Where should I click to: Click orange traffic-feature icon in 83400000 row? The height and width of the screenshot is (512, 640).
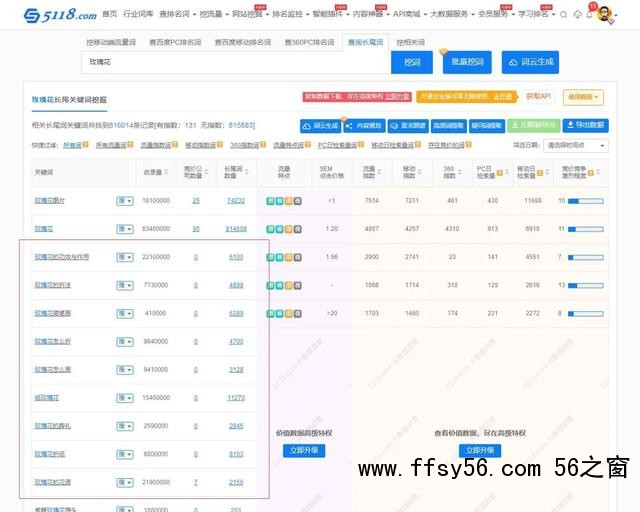tap(289, 229)
